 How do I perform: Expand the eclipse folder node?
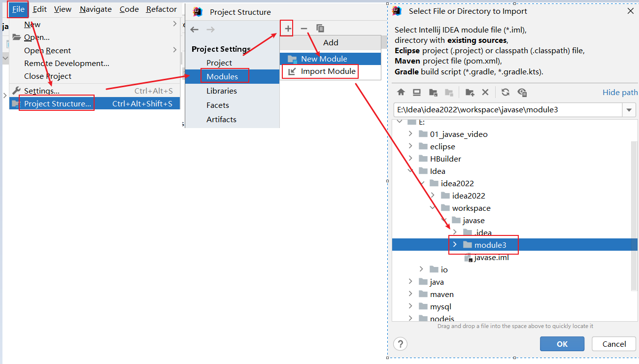[x=410, y=146]
